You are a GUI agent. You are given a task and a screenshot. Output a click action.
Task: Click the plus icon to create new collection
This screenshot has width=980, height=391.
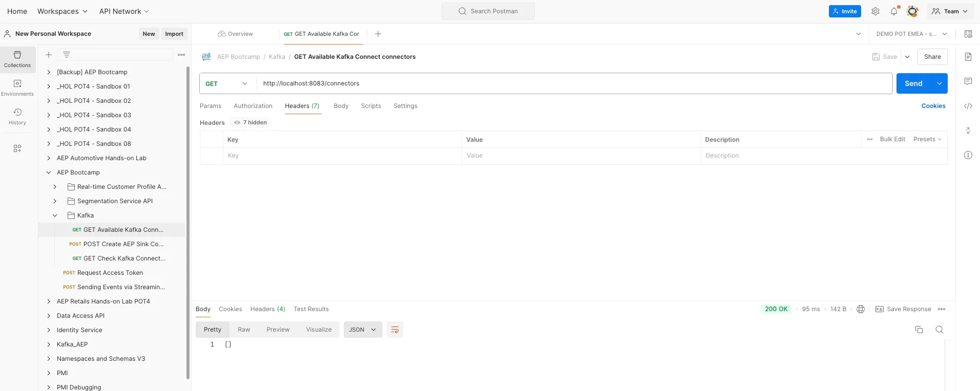click(x=49, y=55)
